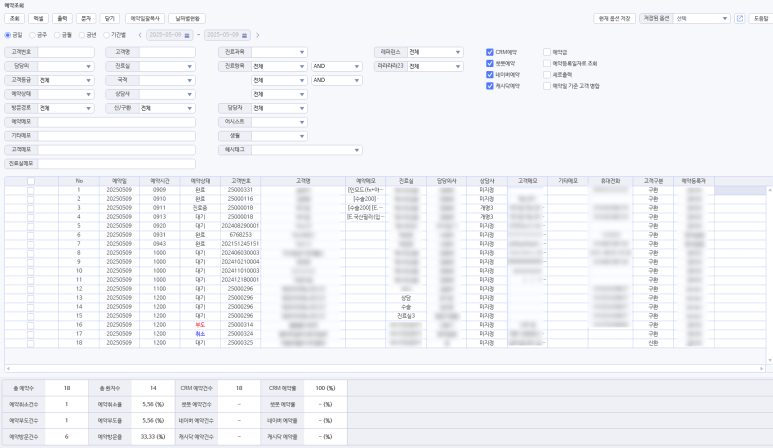Viewport: 773px width, 448px height.
Task: Select the 금일 radio button
Action: tap(7, 35)
